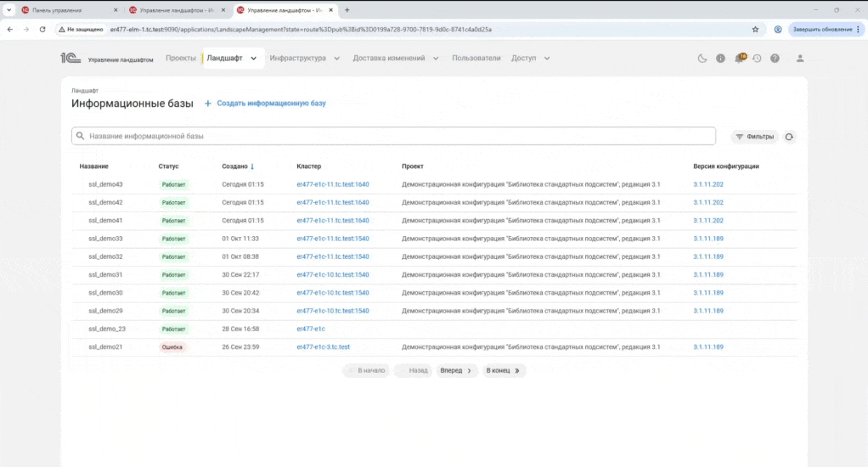Focus the Название информационной базы search field
Viewport: 868px width, 467px height.
[x=393, y=136]
